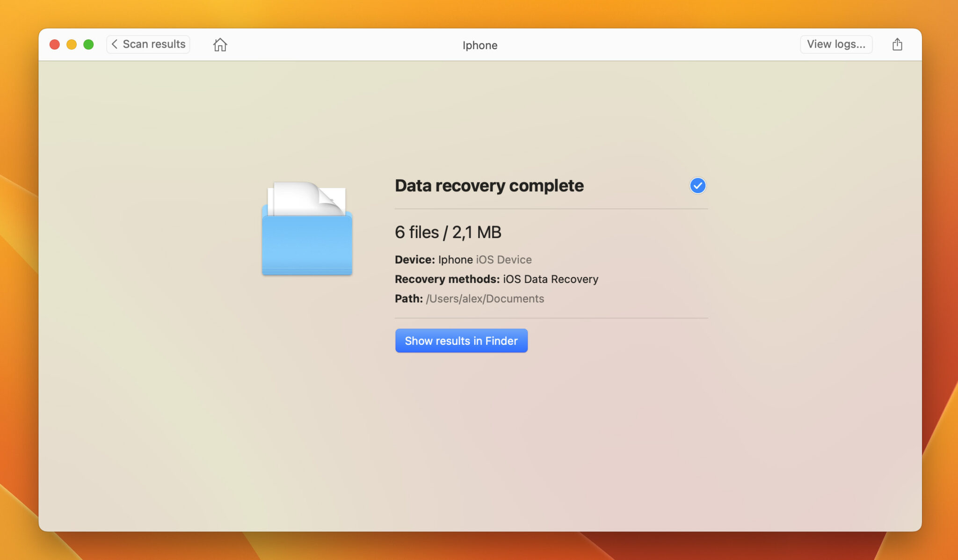Screen dimensions: 958x560
Task: Click the Iphone window title
Action: 479,45
